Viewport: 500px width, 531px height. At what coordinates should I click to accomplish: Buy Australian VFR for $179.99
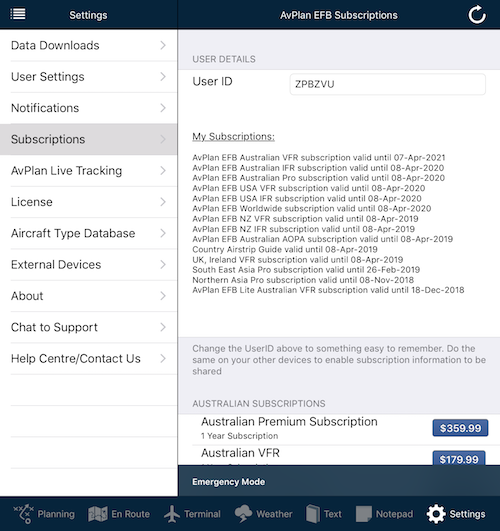459,459
